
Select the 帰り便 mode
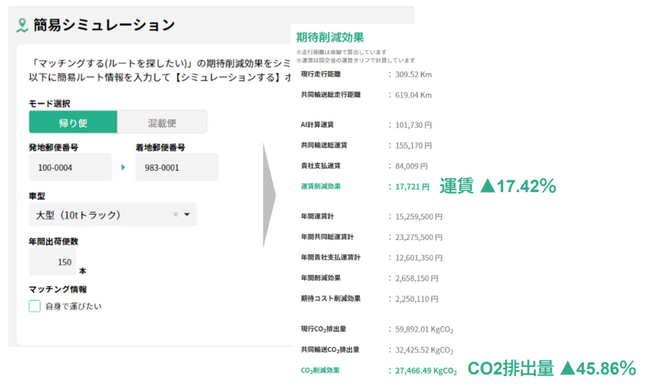tap(73, 122)
